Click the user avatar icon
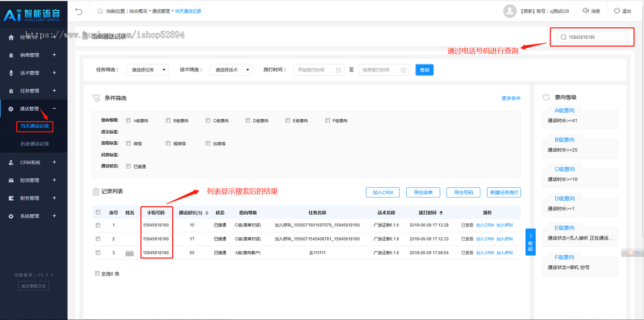644x320 pixels. coord(510,11)
